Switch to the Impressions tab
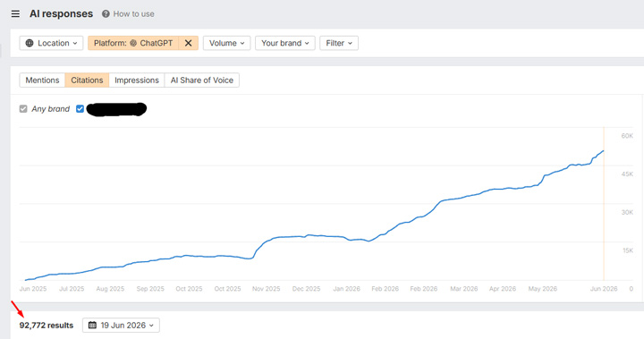 137,81
